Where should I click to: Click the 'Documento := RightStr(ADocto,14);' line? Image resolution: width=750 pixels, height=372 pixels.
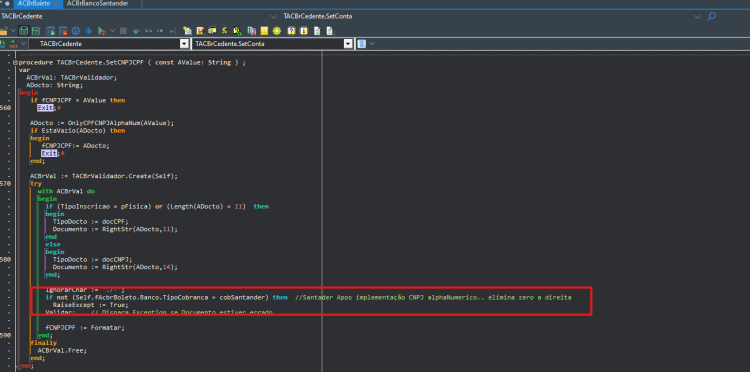115,267
